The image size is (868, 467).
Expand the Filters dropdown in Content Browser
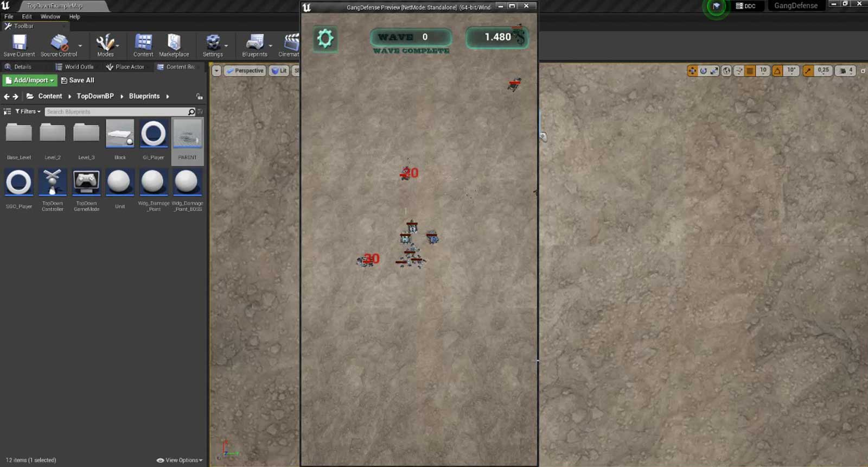pyautogui.click(x=28, y=111)
